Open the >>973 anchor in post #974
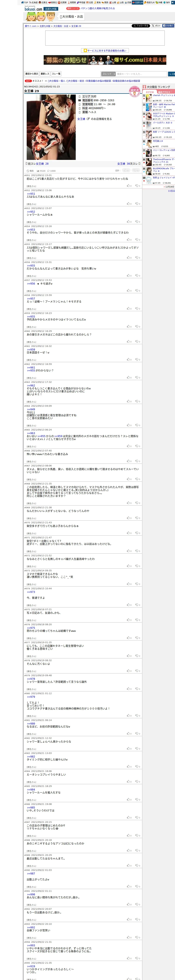This screenshot has width=175, height=980. (31, 592)
